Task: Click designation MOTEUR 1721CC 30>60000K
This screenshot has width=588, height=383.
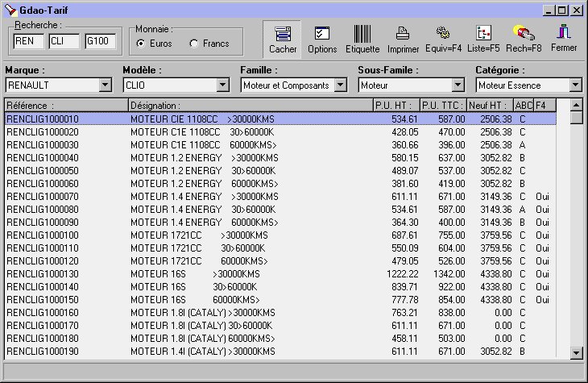Action: click(x=197, y=248)
